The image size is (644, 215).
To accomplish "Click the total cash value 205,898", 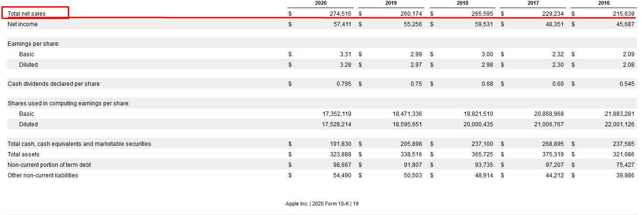I will click(x=411, y=144).
